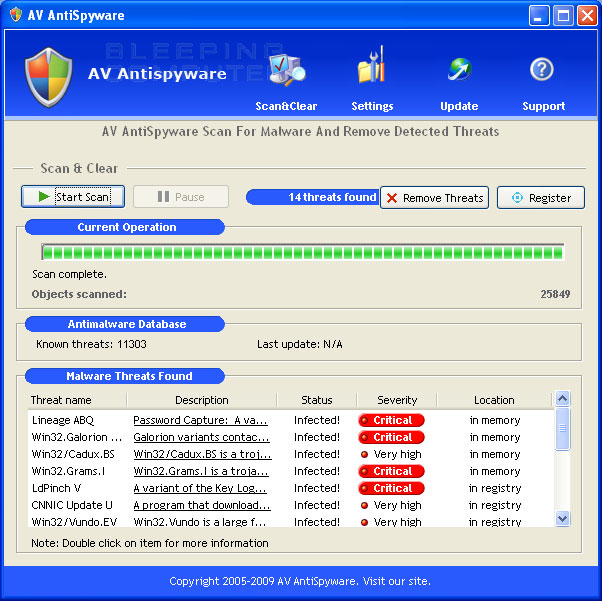This screenshot has height=601, width=602.
Task: Open the Win32.Grams.I is a troja description
Action: [201, 471]
